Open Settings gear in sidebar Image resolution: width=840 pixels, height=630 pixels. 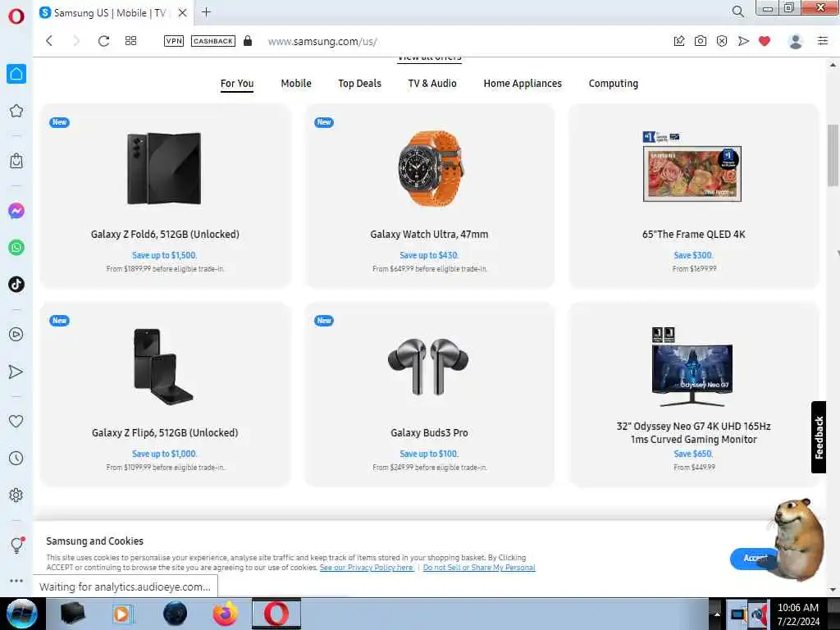(16, 495)
